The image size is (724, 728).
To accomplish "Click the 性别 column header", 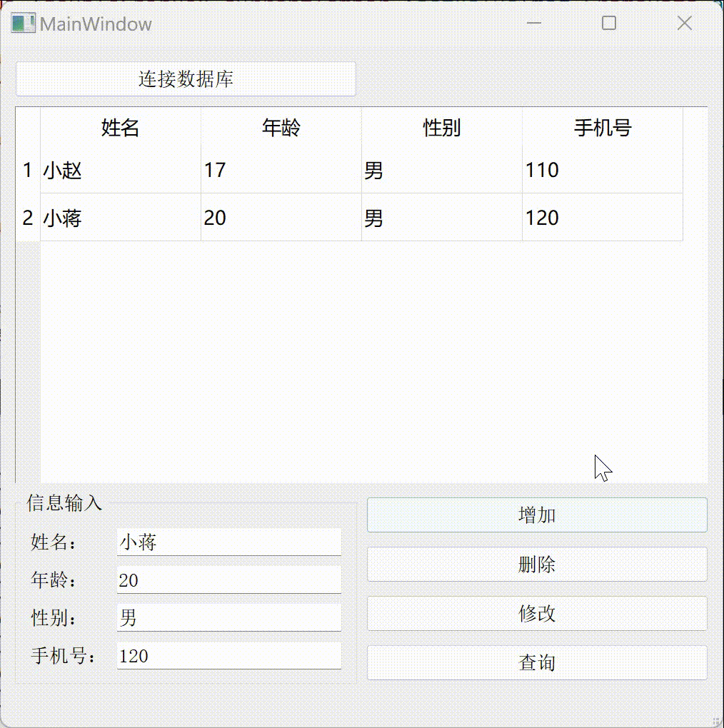I will click(x=442, y=127).
